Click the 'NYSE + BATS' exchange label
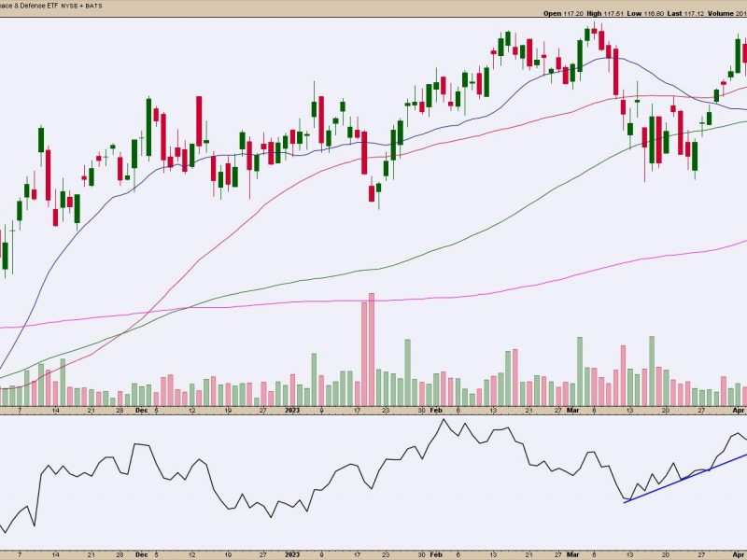This screenshot has height=560, width=747. 80,6
